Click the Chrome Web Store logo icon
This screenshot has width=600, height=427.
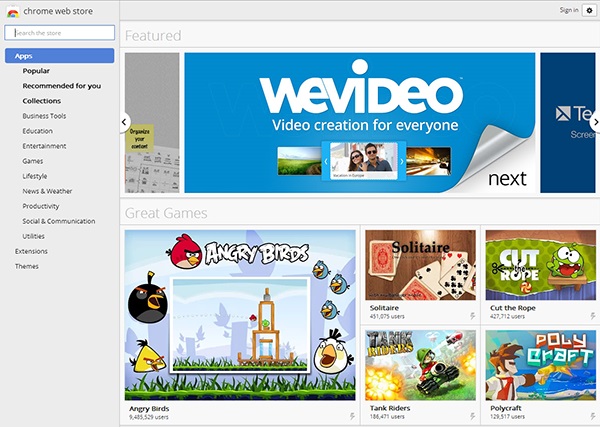coord(13,11)
